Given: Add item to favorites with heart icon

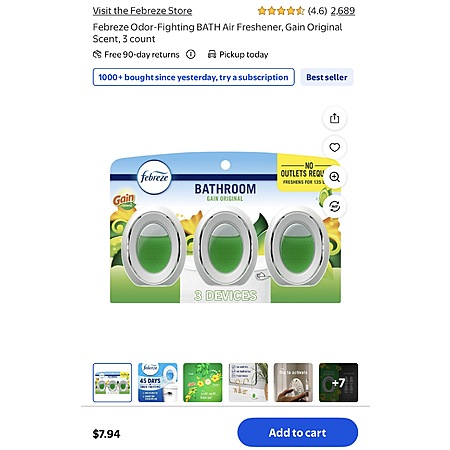Looking at the screenshot, I should 334,147.
